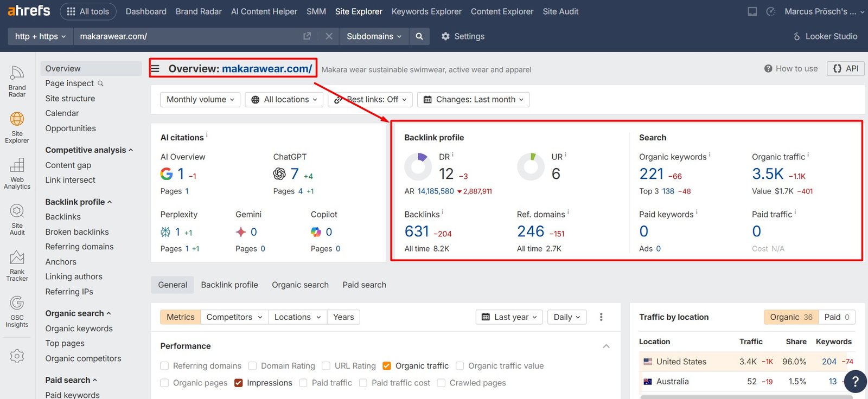Viewport: 868px width, 399px height.
Task: Open the Last year date range dropdown
Action: point(509,317)
